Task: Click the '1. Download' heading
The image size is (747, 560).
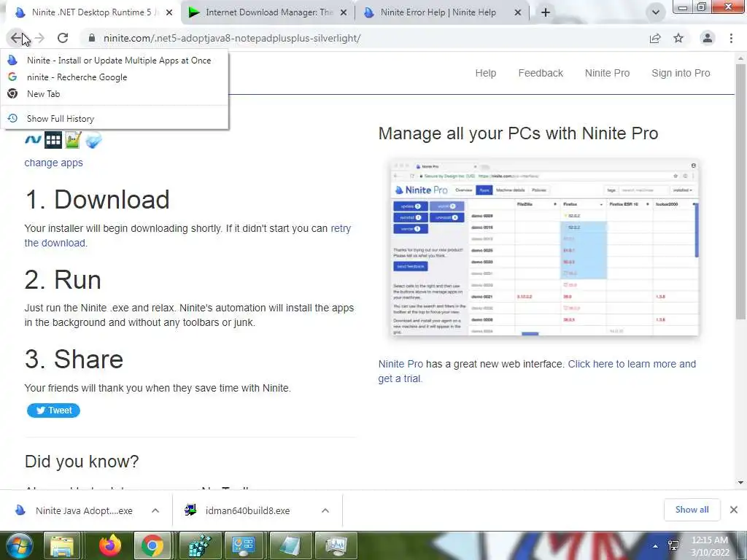Action: 97,200
